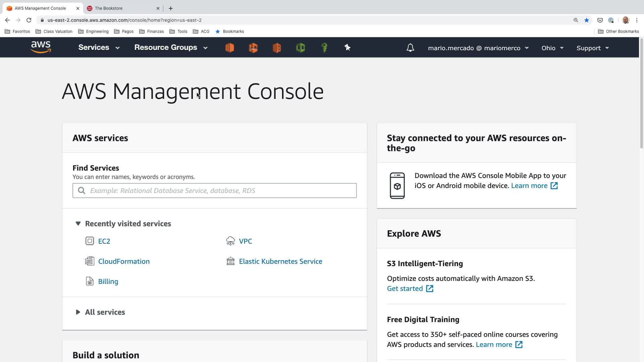Image resolution: width=644 pixels, height=362 pixels.
Task: Click the bookmark star in address bar
Action: tap(586, 20)
